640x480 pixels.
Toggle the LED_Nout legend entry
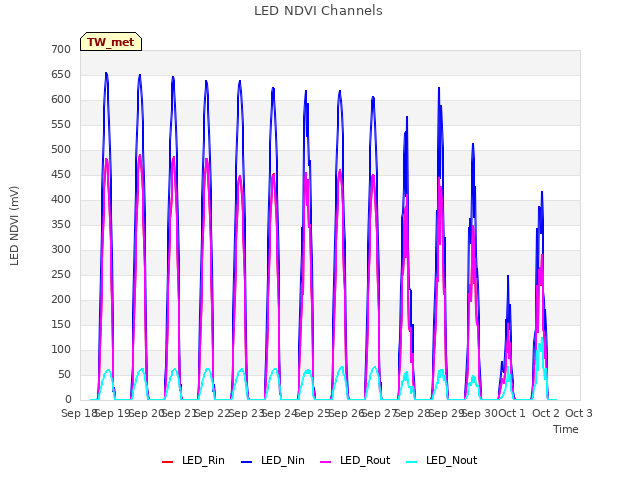(x=442, y=460)
